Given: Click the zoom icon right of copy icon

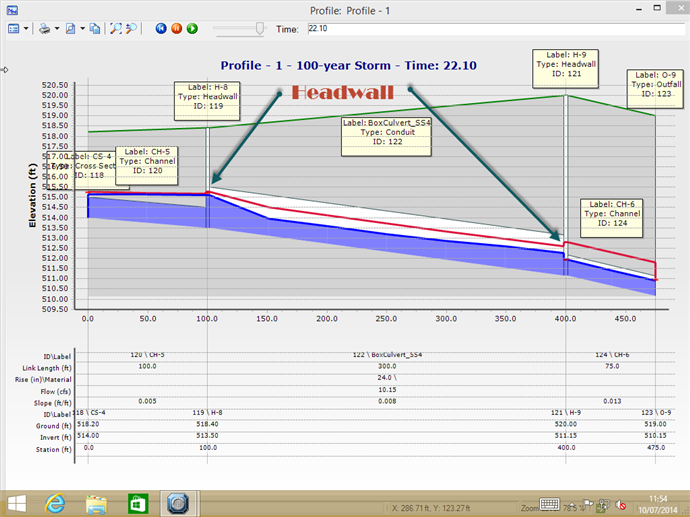Looking at the screenshot, I should 117,29.
